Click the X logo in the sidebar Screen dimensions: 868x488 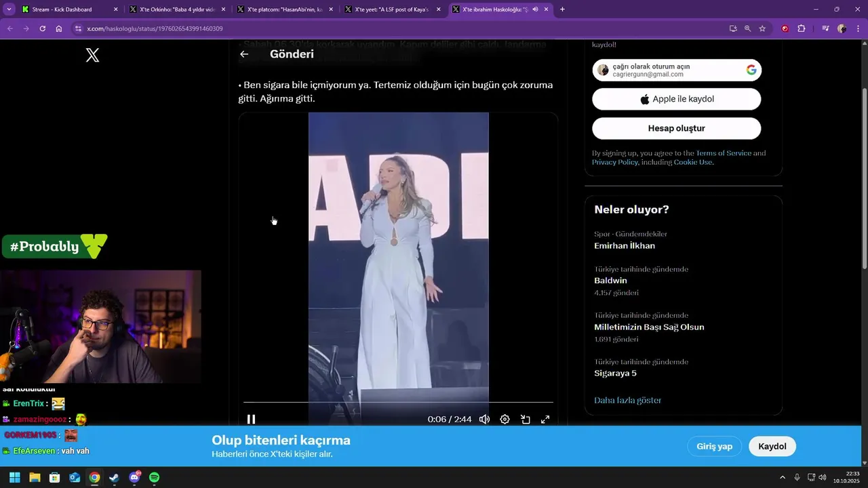[x=93, y=56]
